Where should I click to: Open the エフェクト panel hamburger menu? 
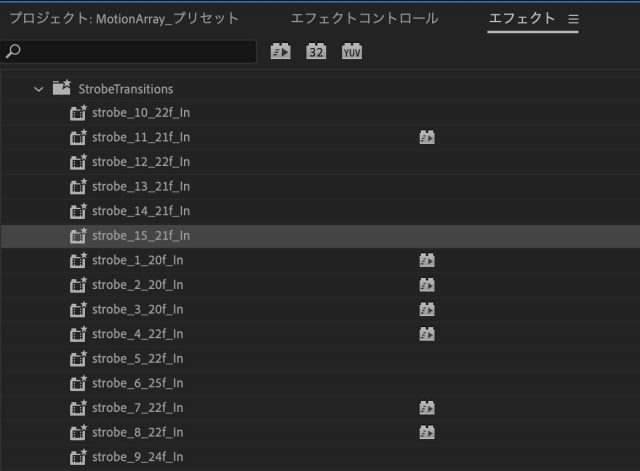pyautogui.click(x=574, y=19)
